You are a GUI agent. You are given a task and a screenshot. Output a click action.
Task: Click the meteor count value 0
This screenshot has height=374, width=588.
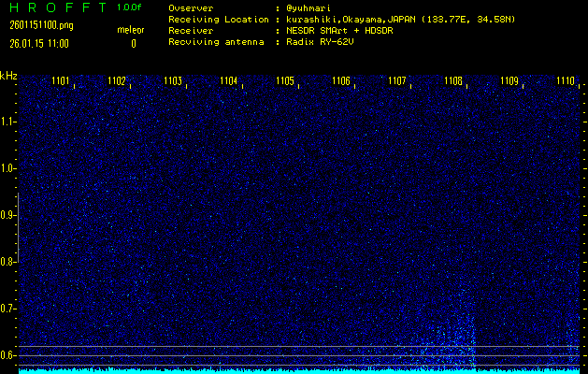point(133,43)
